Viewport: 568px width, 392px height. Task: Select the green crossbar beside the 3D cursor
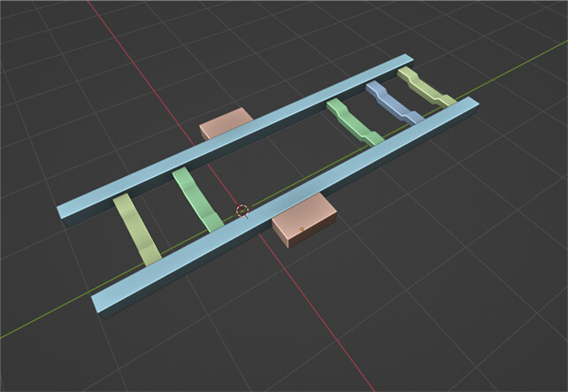198,199
